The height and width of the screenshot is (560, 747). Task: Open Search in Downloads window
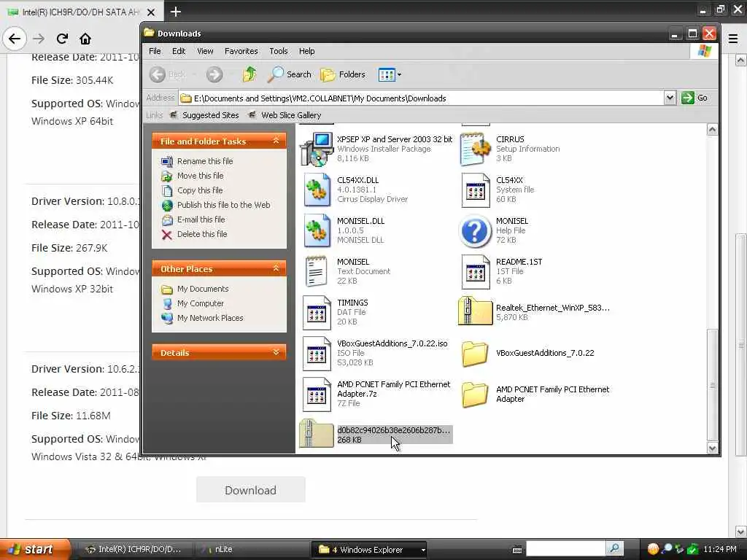point(290,74)
